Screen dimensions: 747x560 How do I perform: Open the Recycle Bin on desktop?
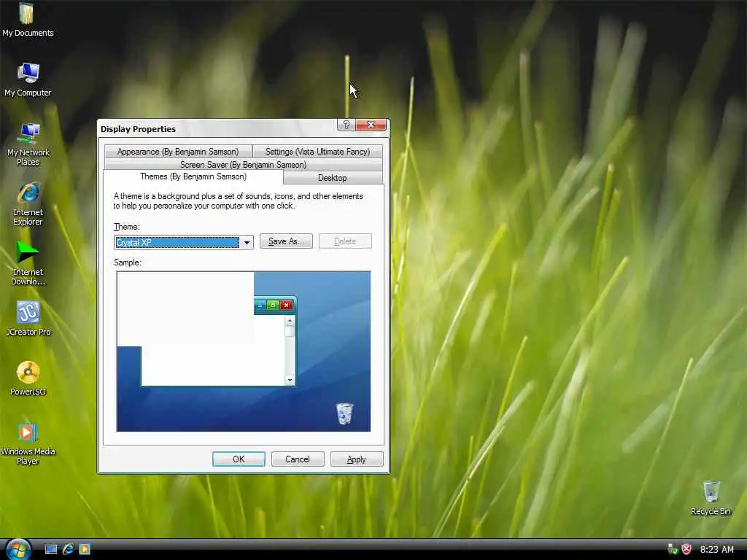(x=711, y=497)
